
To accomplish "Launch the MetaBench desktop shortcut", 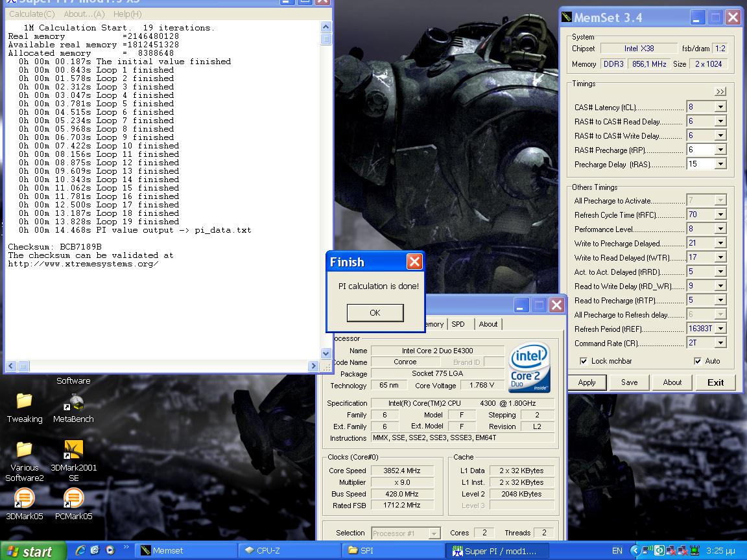I will click(73, 408).
